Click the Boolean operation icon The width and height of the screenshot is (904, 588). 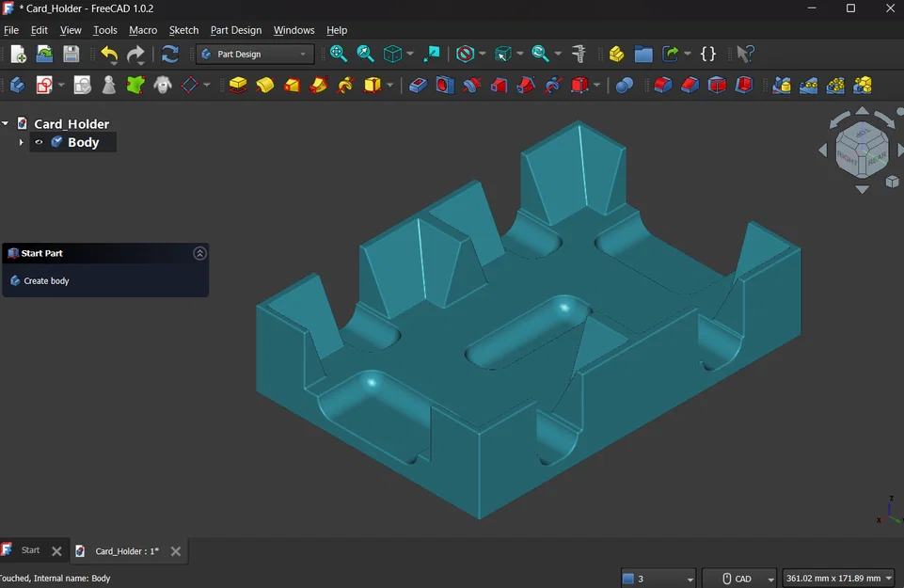[x=624, y=86]
